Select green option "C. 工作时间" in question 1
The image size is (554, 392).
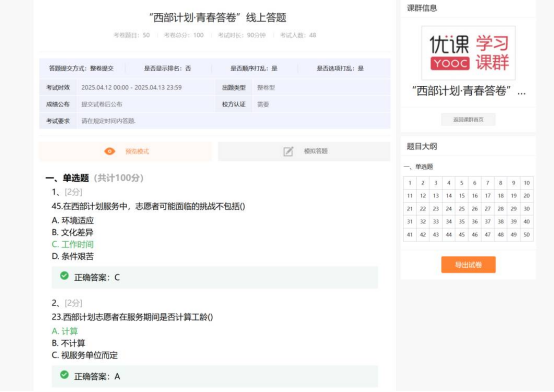point(72,245)
